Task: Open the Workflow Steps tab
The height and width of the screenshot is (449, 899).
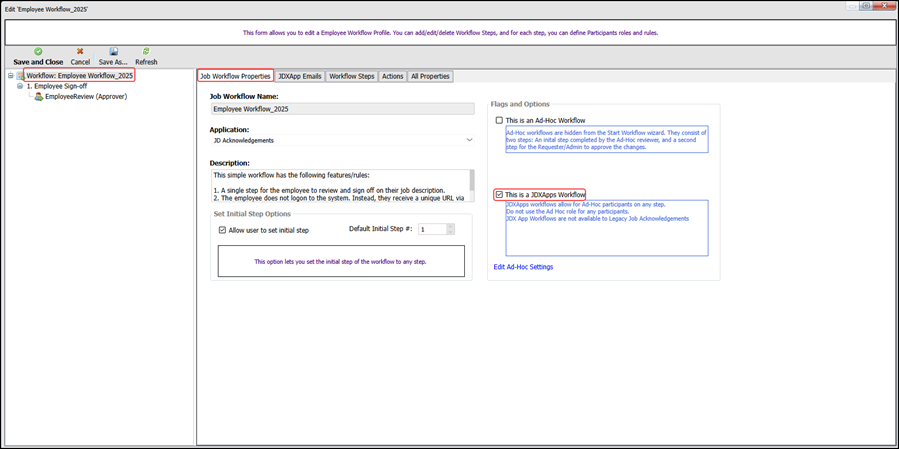Action: coord(352,76)
